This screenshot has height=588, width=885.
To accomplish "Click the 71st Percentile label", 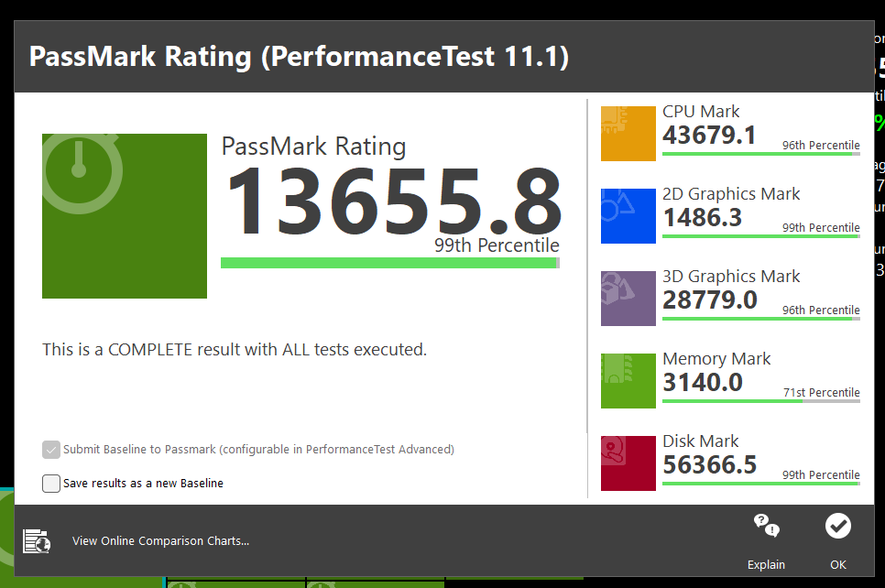I will (x=821, y=392).
